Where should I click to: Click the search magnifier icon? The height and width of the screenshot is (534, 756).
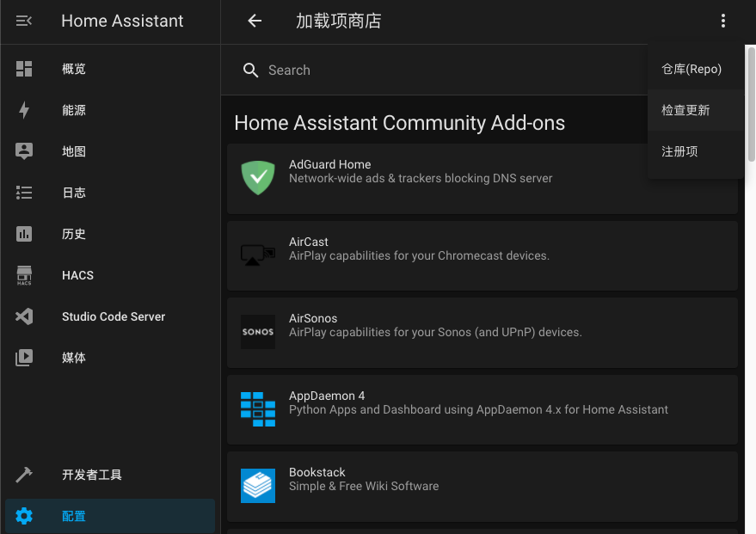[250, 70]
